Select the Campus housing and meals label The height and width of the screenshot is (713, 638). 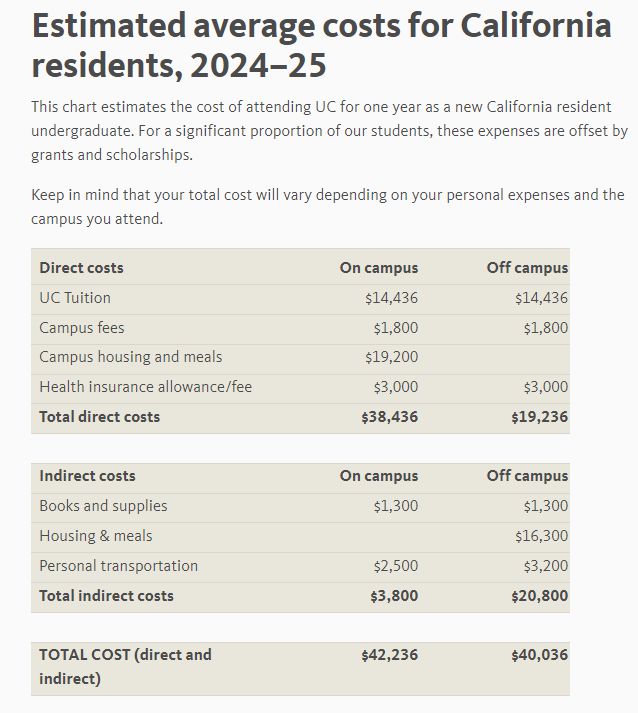click(131, 357)
